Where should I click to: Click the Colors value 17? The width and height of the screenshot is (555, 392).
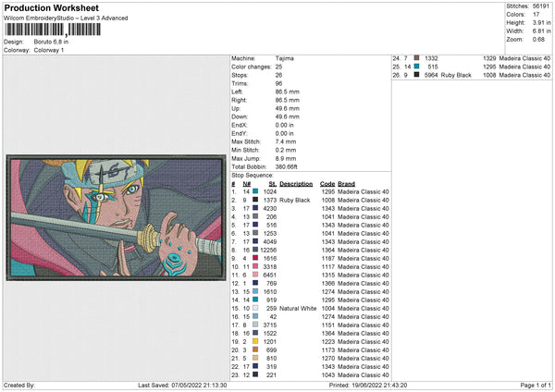(536, 15)
